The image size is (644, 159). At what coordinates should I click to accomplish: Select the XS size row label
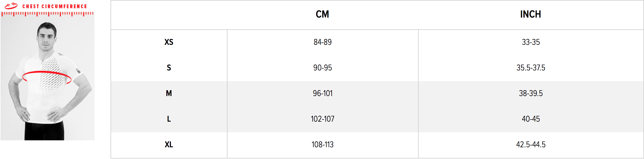(169, 42)
